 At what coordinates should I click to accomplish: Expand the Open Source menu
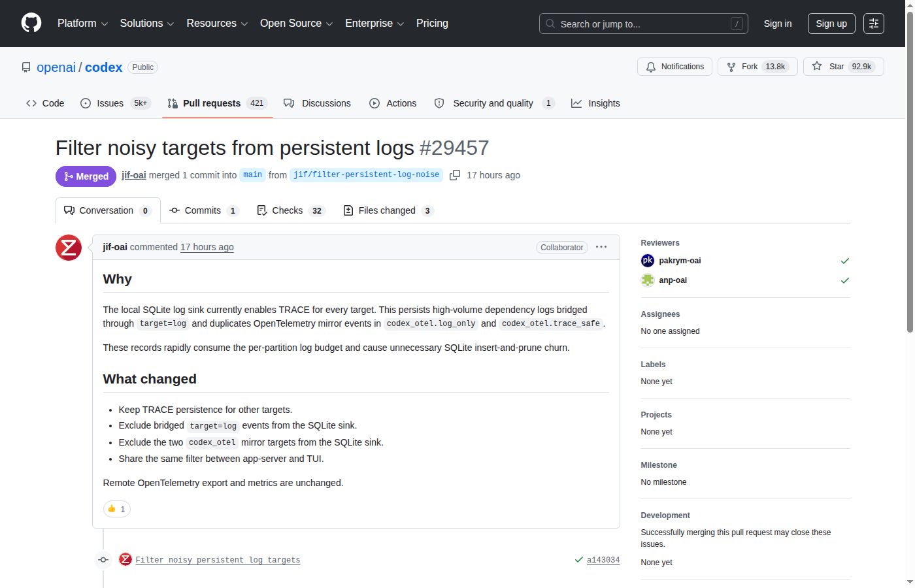pos(296,24)
